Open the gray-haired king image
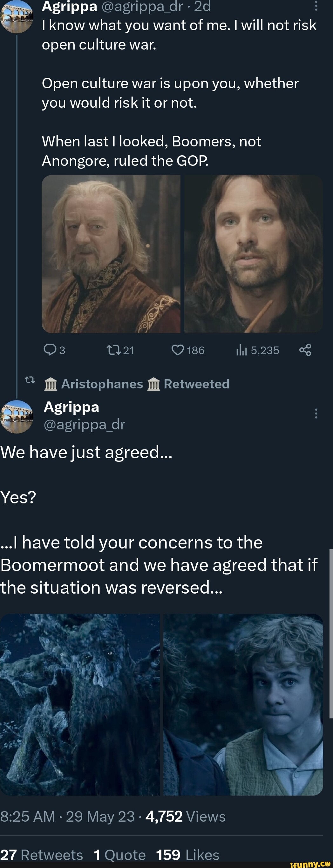The image size is (333, 868). (111, 254)
